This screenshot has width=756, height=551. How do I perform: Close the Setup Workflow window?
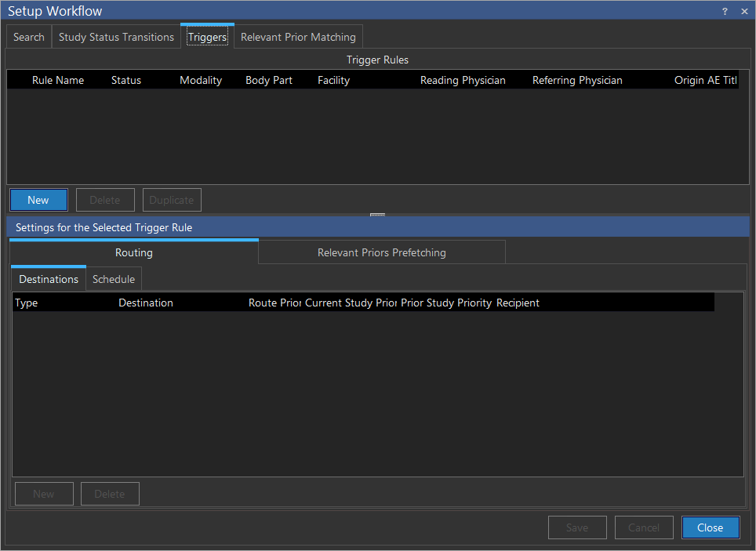click(x=744, y=12)
